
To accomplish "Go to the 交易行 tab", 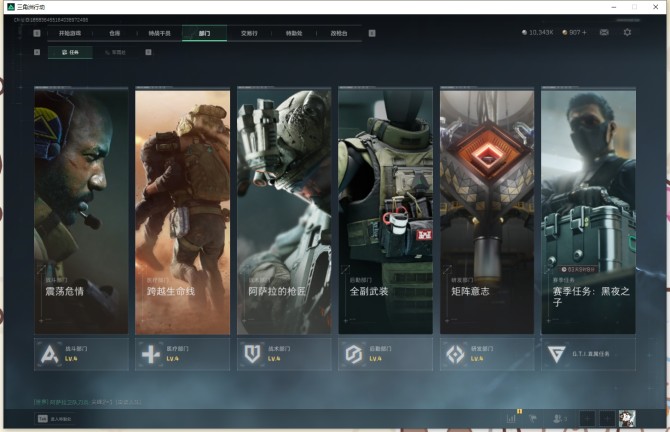I will point(249,33).
